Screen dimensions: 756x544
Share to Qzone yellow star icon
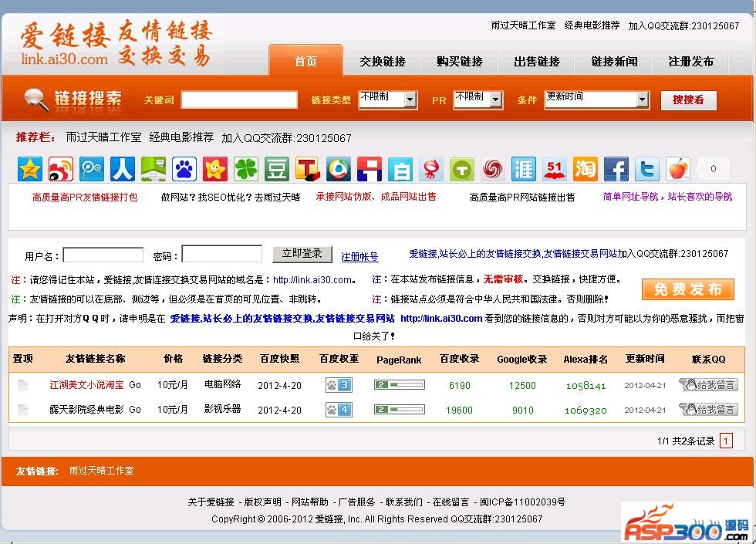point(30,169)
